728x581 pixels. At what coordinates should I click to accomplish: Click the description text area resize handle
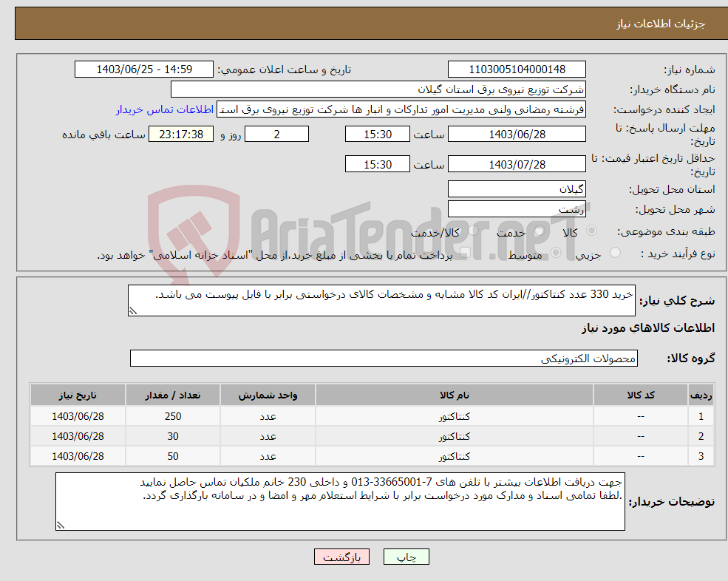[x=133, y=311]
